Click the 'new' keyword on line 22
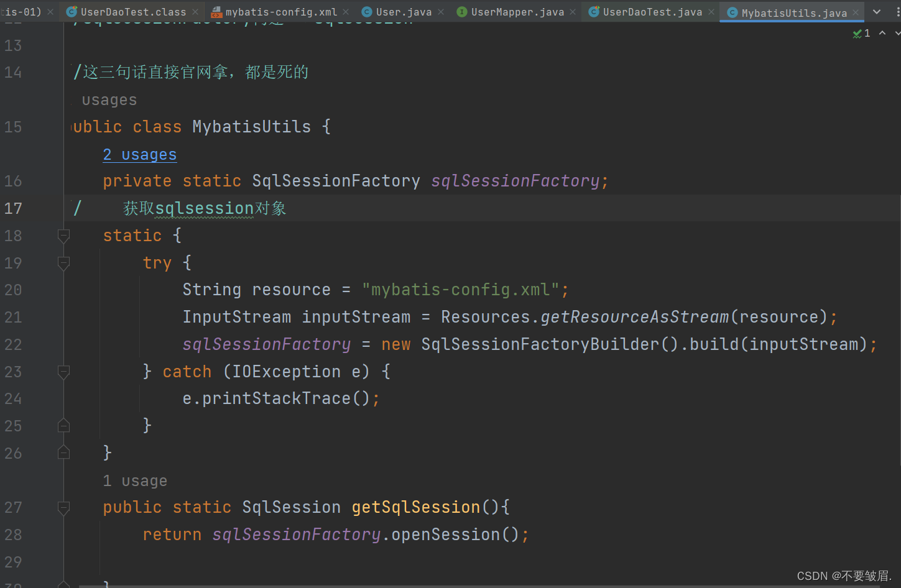The width and height of the screenshot is (901, 588). click(396, 344)
